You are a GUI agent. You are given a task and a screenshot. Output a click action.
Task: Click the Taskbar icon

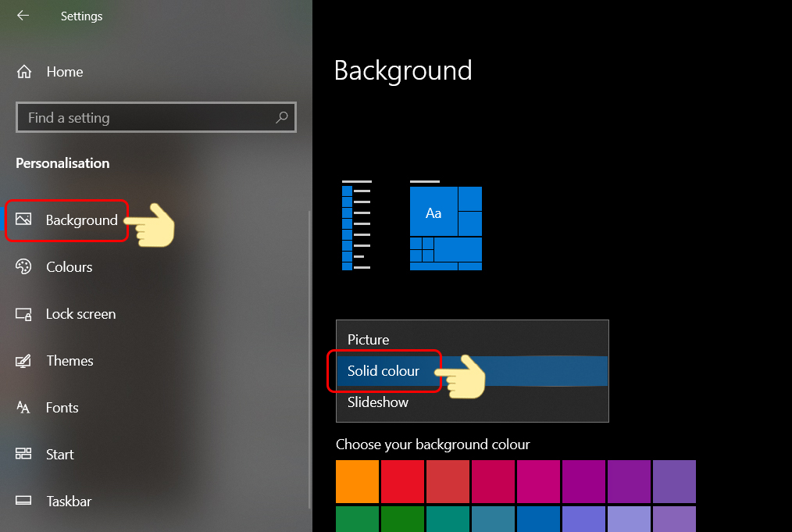click(x=23, y=501)
